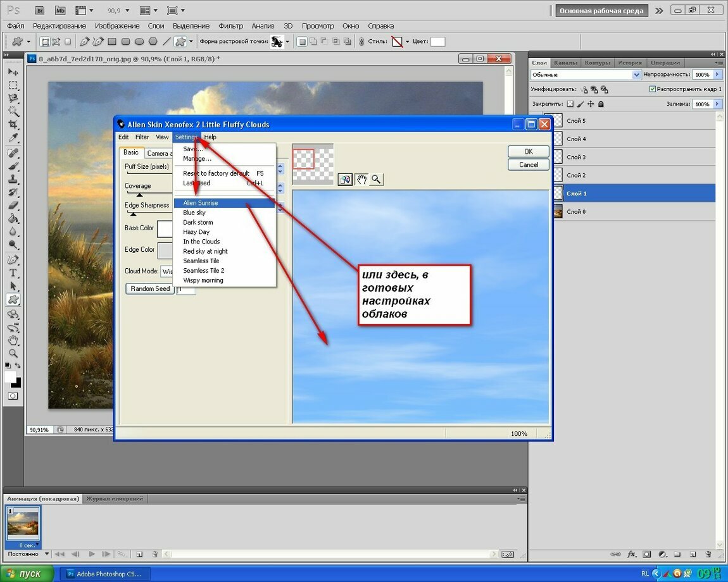Click the hand icon in Xenofex preview toolbar

(361, 180)
